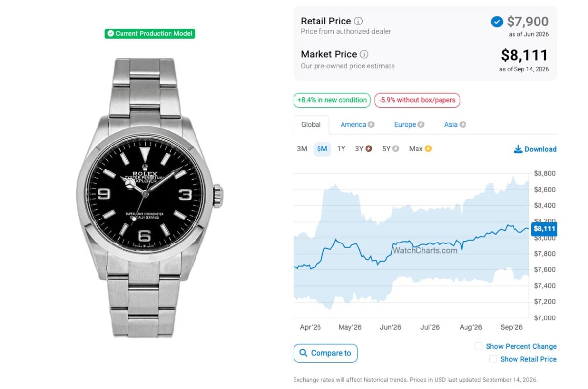Open the Global region tab
Screen dimensions: 588x389
pyautogui.click(x=311, y=124)
